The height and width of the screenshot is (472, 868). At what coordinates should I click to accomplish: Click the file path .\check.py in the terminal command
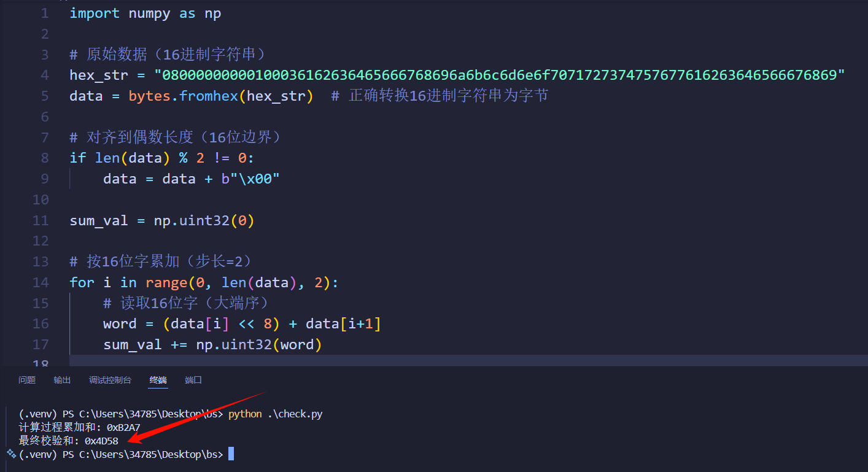295,414
